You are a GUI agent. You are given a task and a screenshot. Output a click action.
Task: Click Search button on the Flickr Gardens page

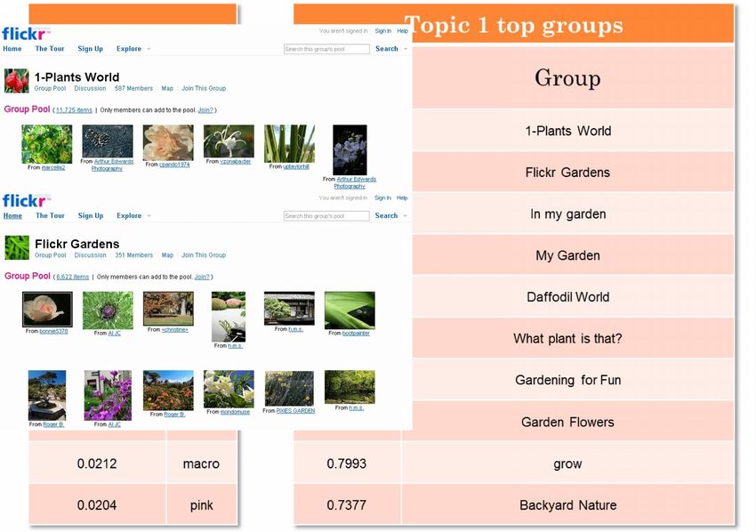(x=387, y=215)
